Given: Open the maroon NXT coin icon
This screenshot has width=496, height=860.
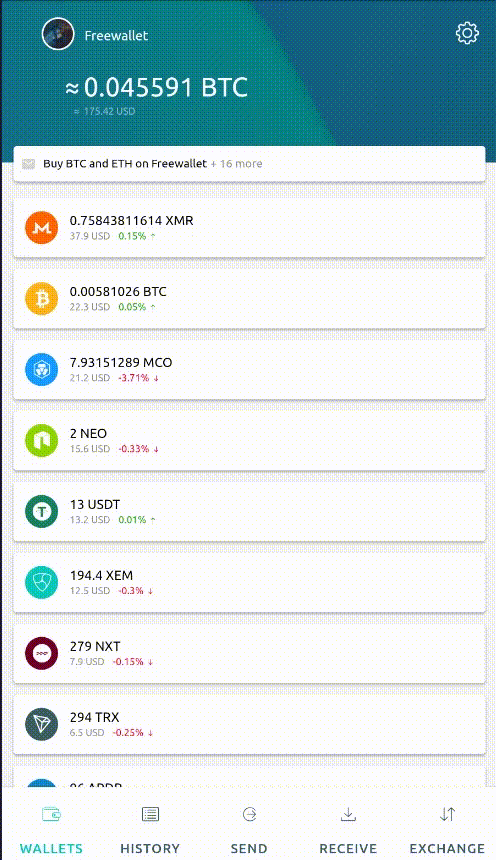Looking at the screenshot, I should [42, 653].
